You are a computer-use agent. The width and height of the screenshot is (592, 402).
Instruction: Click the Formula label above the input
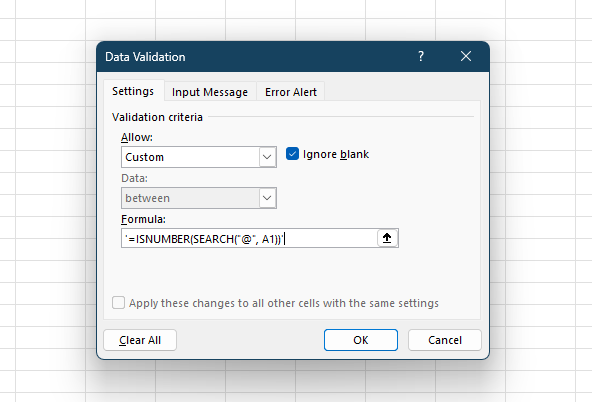pos(143,219)
